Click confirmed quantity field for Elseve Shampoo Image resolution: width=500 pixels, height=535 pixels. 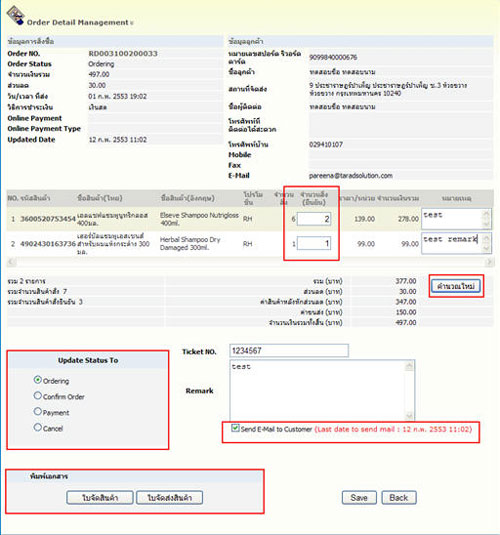(314, 219)
